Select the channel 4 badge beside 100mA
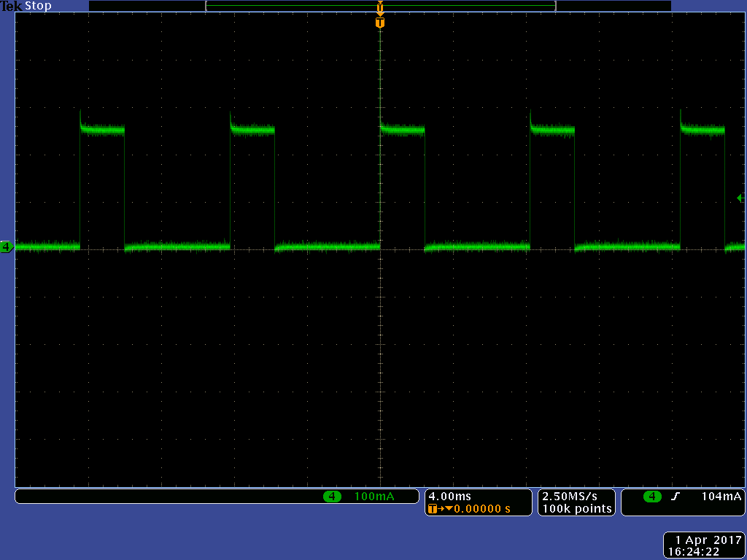747x560 pixels. pyautogui.click(x=332, y=497)
